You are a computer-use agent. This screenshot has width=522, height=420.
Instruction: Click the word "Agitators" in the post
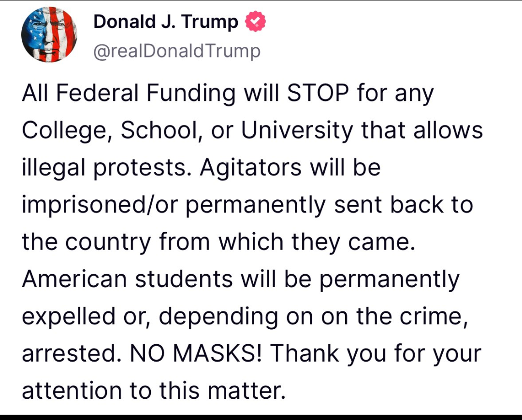(250, 168)
